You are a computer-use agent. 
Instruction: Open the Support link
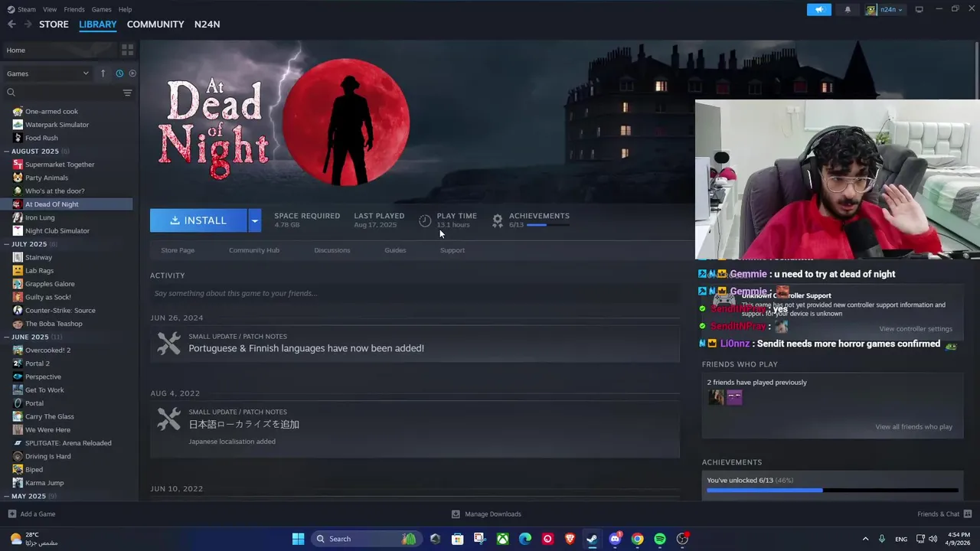point(452,250)
